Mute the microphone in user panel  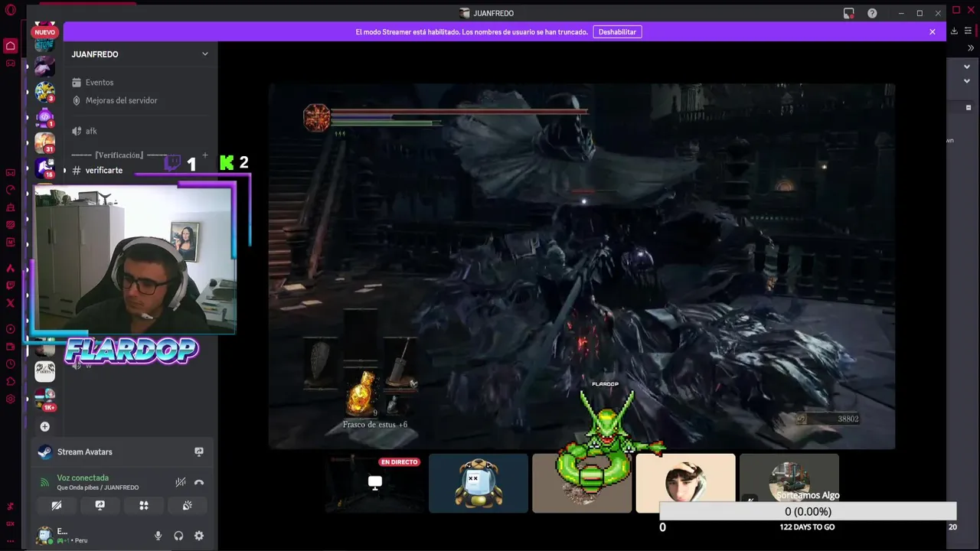coord(158,536)
